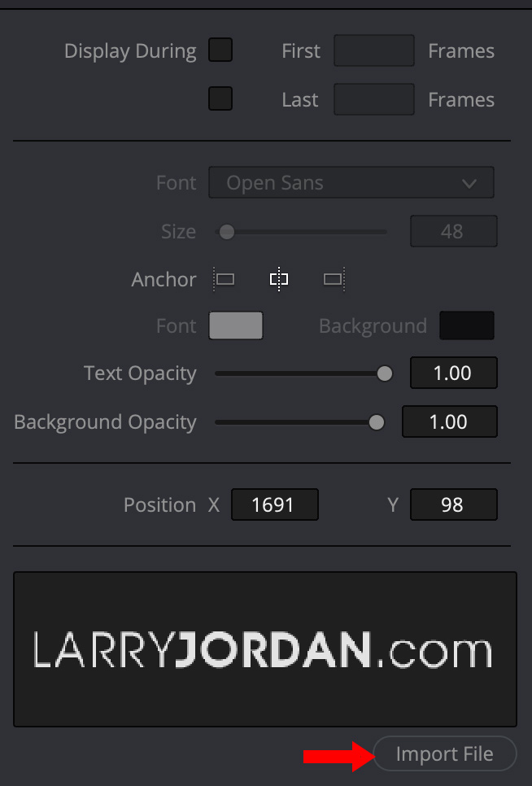Click the LARRYJORDAN.com logo preview thumbnail
The image size is (532, 786).
click(265, 649)
